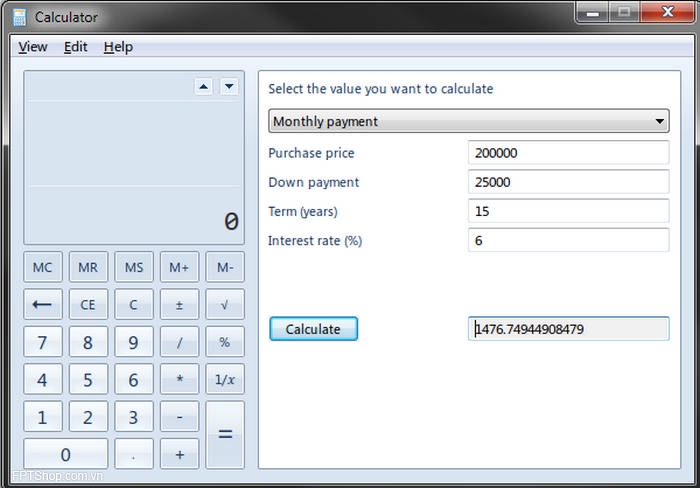
Task: Minimize the Calculator window
Action: pos(592,12)
